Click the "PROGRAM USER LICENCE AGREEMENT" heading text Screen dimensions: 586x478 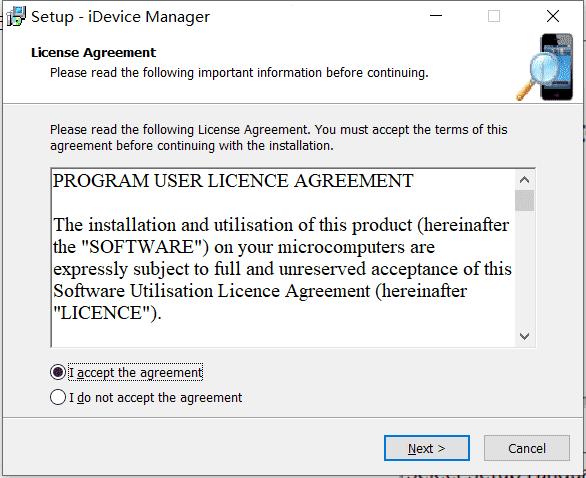point(233,181)
